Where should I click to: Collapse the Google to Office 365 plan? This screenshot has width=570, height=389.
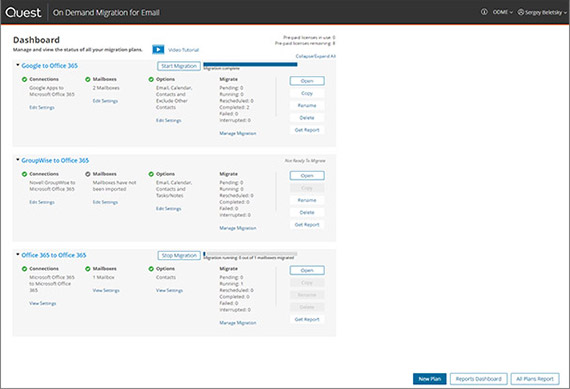coord(17,65)
